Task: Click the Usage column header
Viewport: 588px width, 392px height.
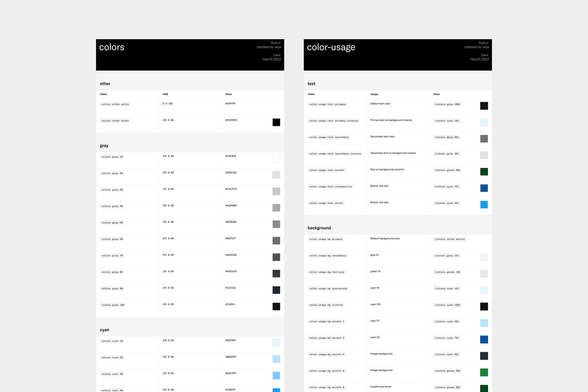Action: pos(374,94)
